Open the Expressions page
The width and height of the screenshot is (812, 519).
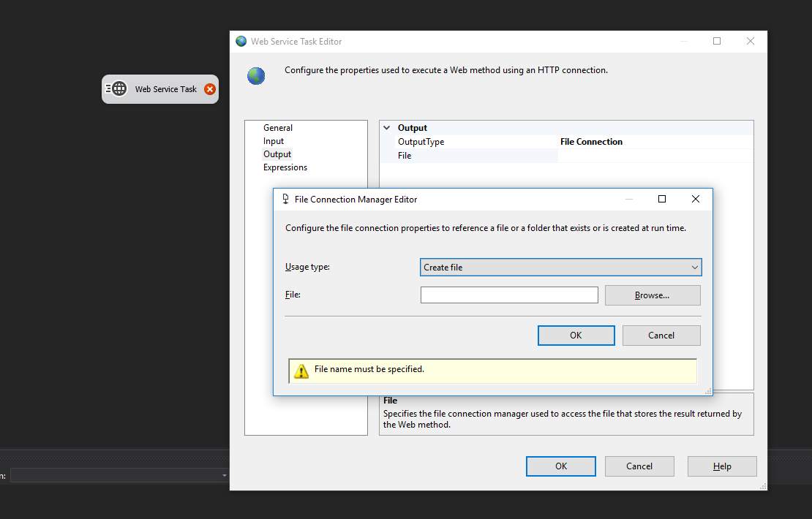pyautogui.click(x=285, y=167)
